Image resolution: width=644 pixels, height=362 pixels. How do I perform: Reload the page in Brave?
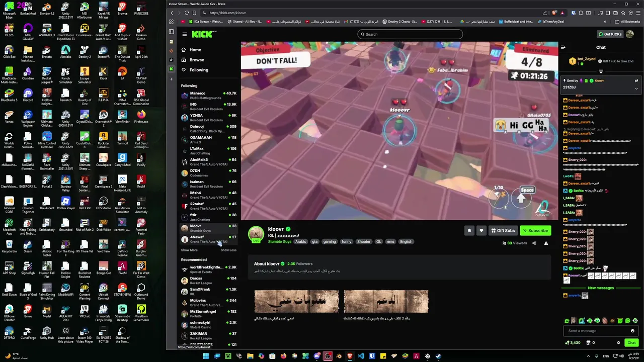coord(187,13)
